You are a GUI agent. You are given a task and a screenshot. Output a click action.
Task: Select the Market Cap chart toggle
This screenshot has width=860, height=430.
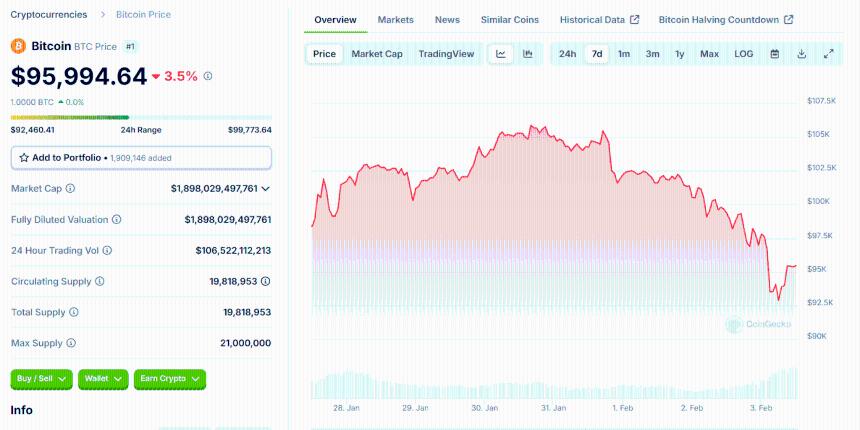(x=377, y=54)
